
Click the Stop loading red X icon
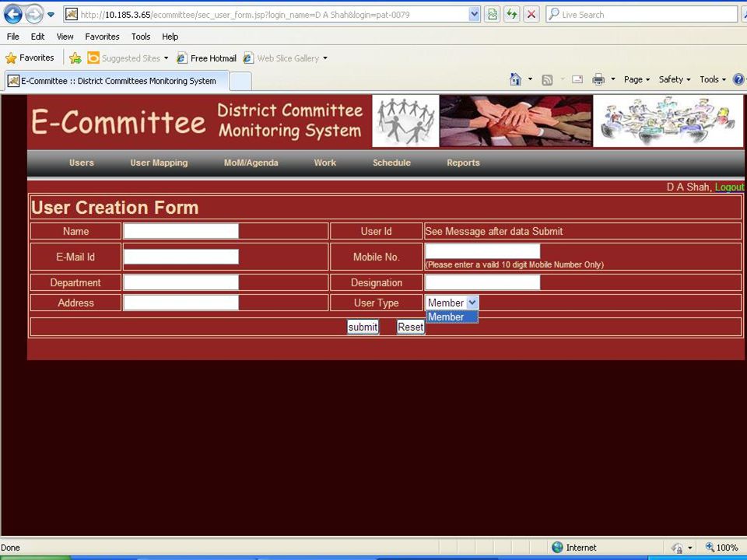pyautogui.click(x=531, y=15)
